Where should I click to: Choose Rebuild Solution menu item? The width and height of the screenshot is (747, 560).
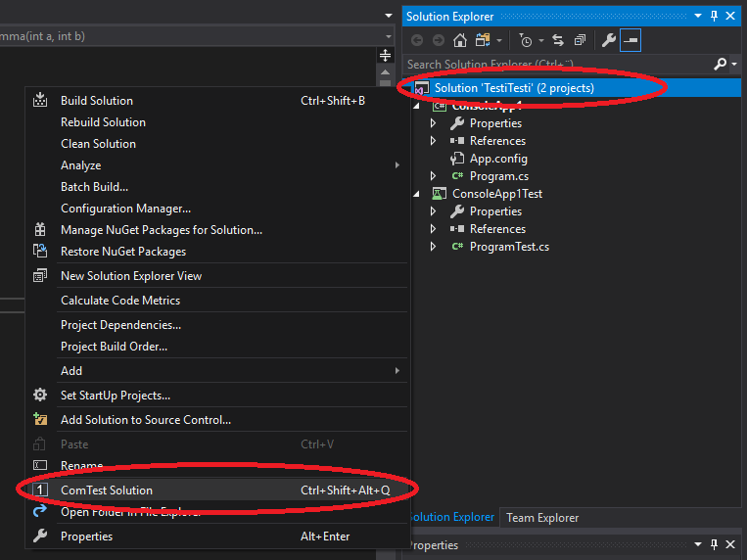[x=217, y=122]
